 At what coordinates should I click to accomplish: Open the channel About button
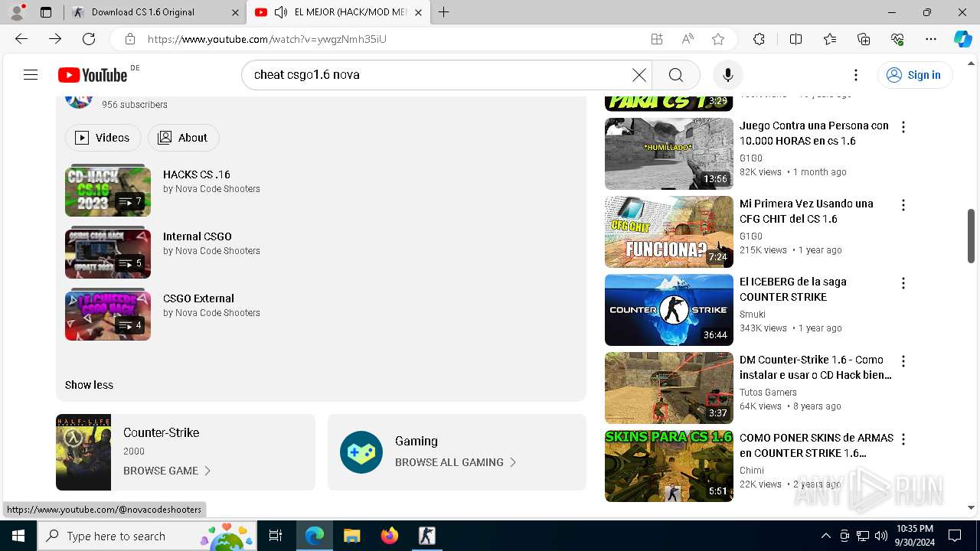click(183, 138)
